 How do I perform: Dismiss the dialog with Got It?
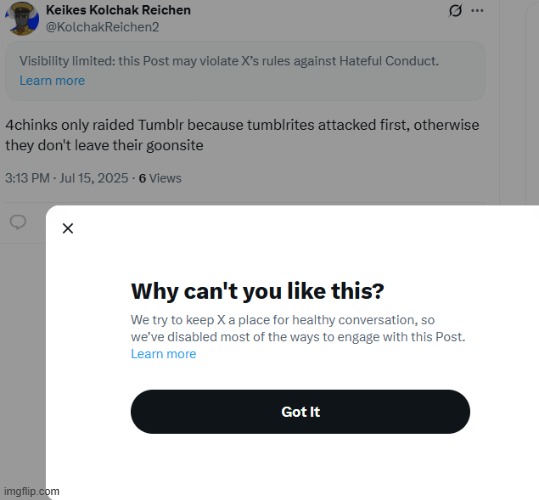300,411
